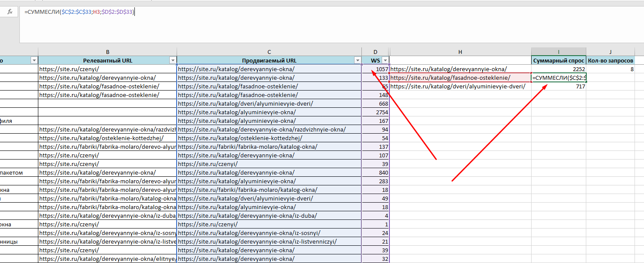644x263 pixels.
Task: Select the iz-listvenniczyi URL in column C
Action: (269, 241)
